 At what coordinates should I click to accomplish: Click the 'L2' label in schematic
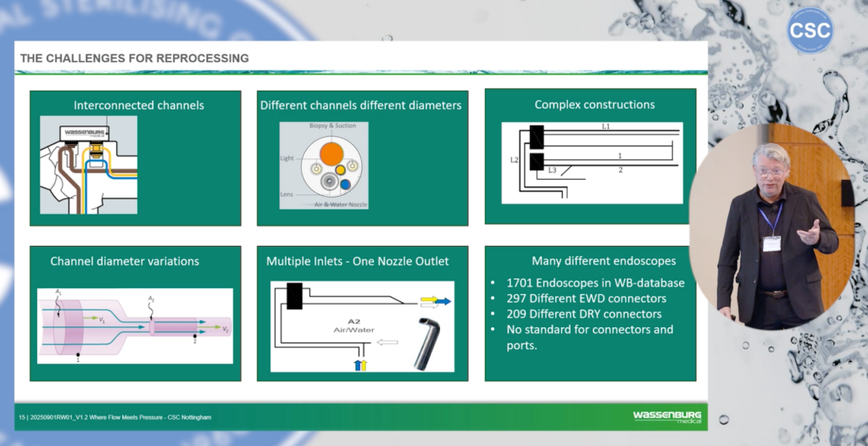(515, 160)
